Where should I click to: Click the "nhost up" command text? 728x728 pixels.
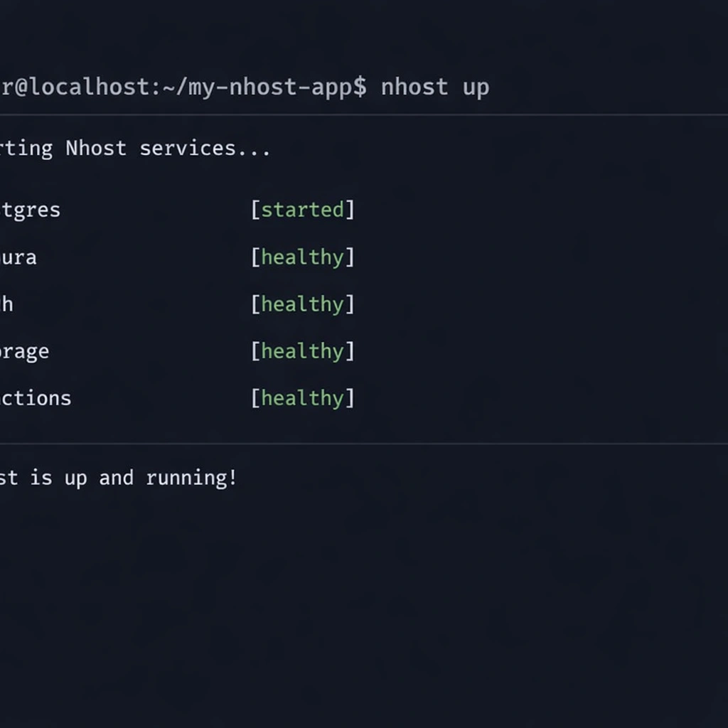tap(434, 87)
